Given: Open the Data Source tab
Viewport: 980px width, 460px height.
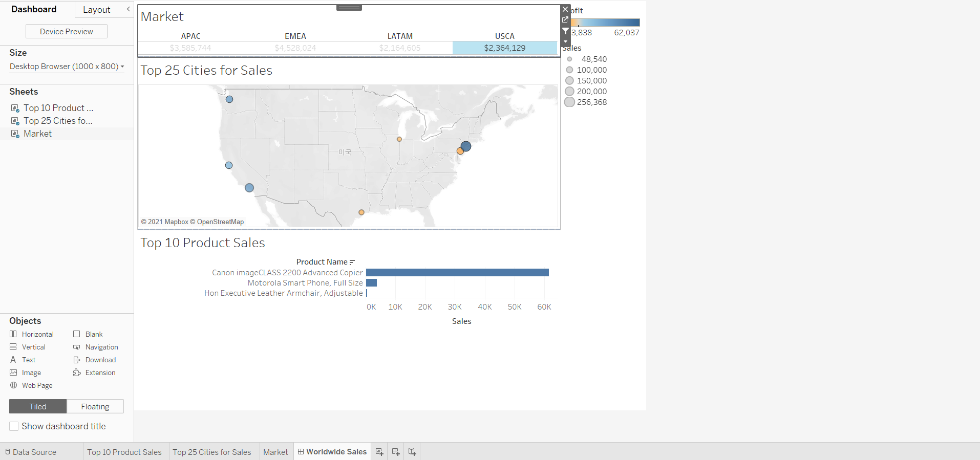Looking at the screenshot, I should 31,452.
